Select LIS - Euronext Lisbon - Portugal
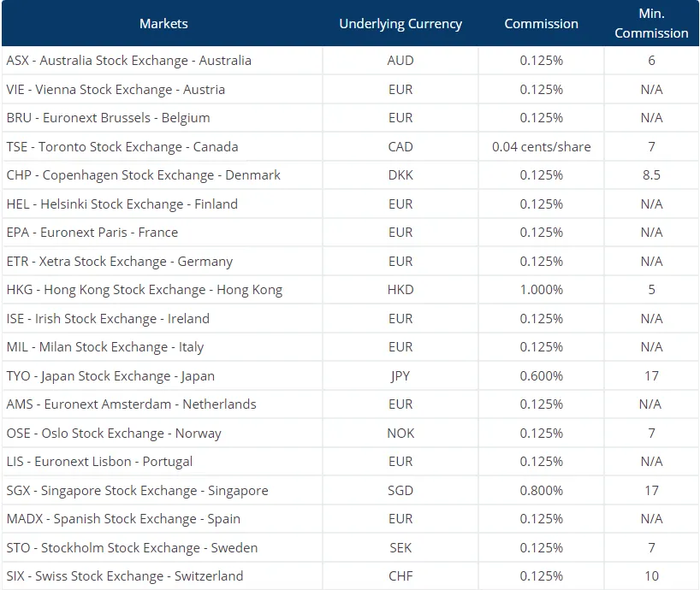This screenshot has height=590, width=700. click(x=99, y=462)
